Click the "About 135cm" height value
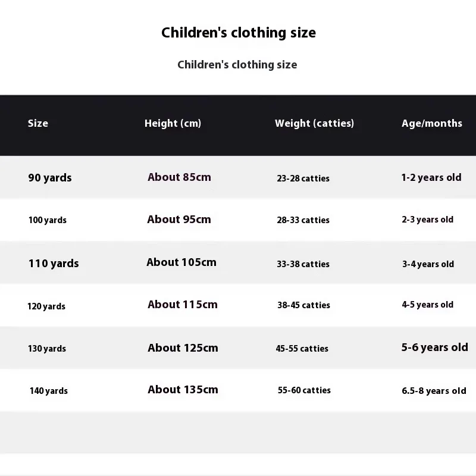Viewport: 476px width, 476px height. click(x=183, y=390)
